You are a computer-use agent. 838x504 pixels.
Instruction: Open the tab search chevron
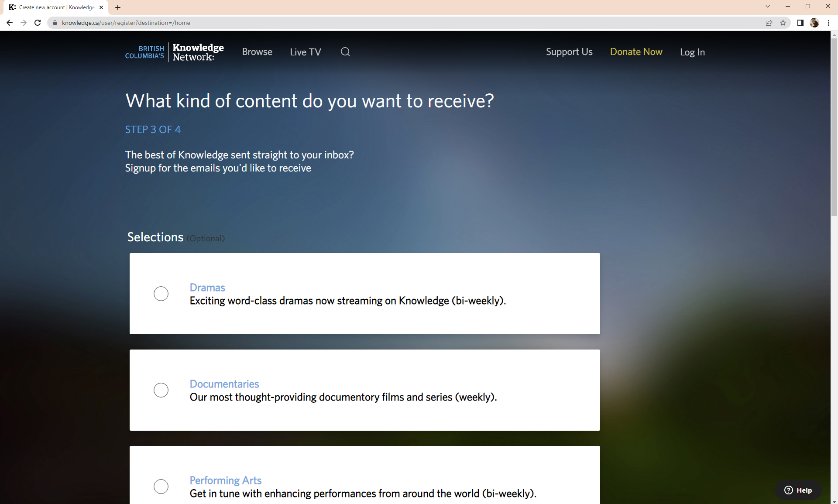tap(768, 6)
